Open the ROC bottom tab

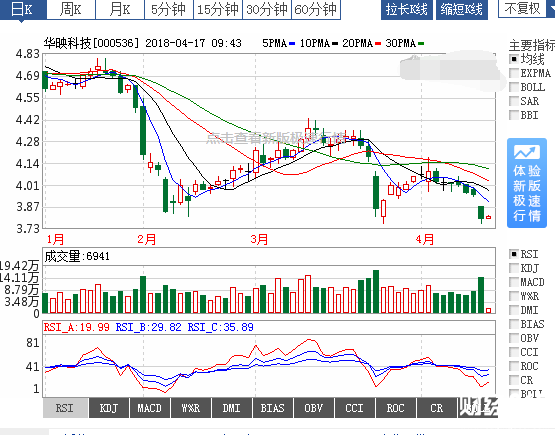click(396, 408)
